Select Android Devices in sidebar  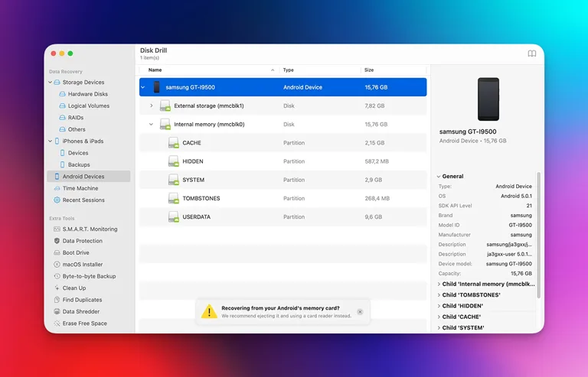point(89,177)
